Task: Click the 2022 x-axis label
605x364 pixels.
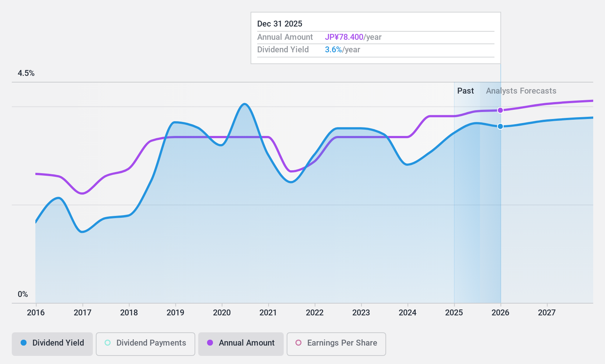Action: point(315,313)
